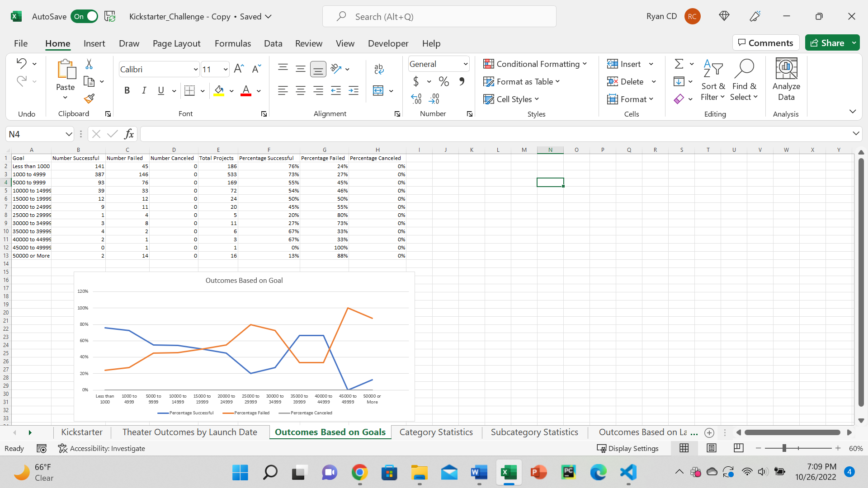Switch to the Category Statistics sheet tab

[x=435, y=432]
